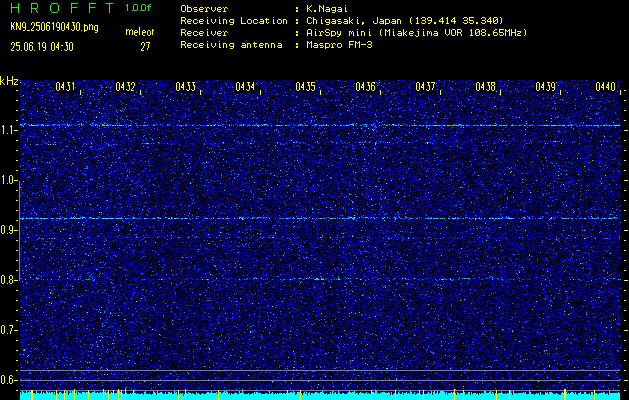Click the 1.1 frequency axis label
The height and width of the screenshot is (400, 629).
pos(8,130)
